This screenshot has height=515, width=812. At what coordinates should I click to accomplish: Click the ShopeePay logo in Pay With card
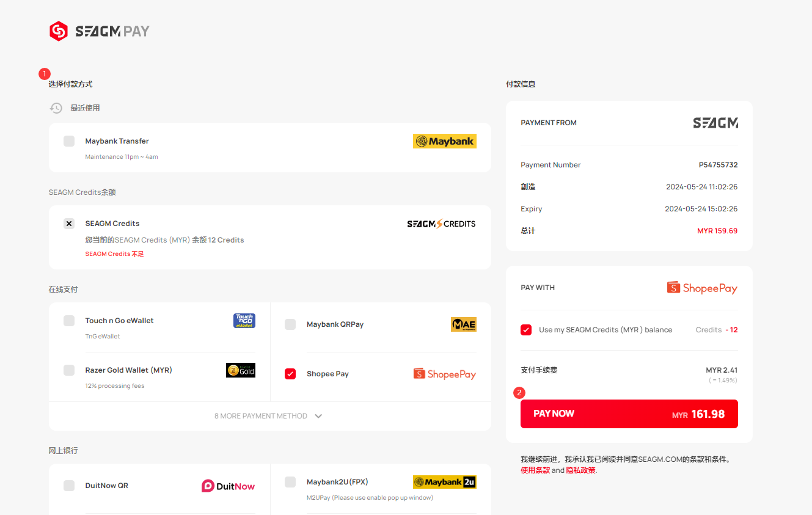click(702, 288)
